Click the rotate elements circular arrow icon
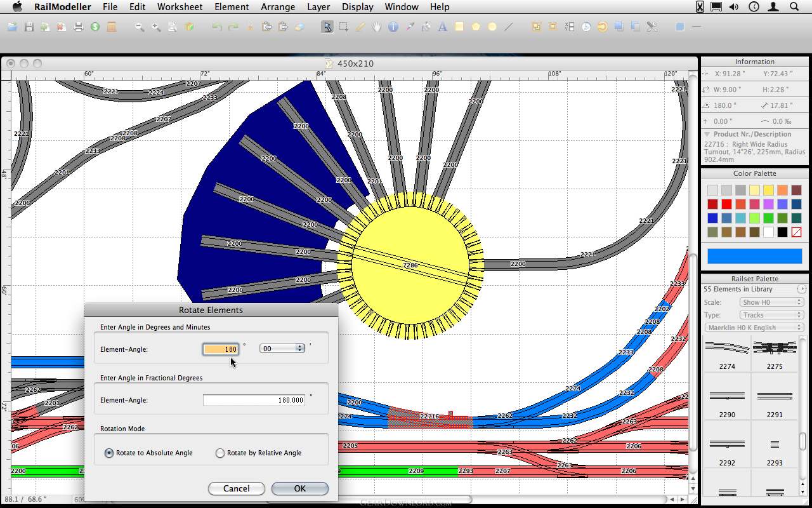812x508 pixels. (x=603, y=27)
